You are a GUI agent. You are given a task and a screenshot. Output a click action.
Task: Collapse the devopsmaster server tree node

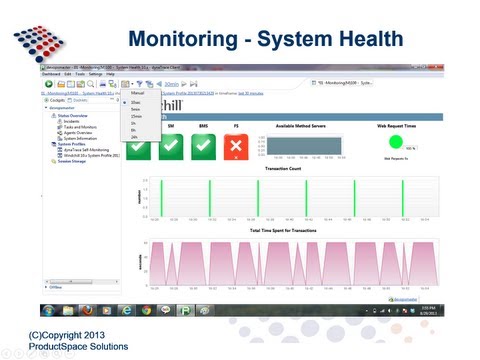pos(46,108)
